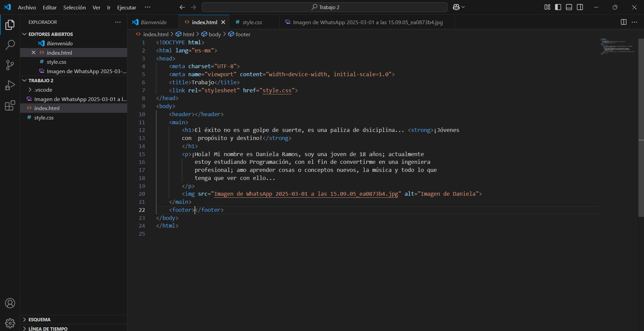Select WhatsApp image in Open Editors
Image resolution: width=644 pixels, height=331 pixels.
[x=73, y=71]
